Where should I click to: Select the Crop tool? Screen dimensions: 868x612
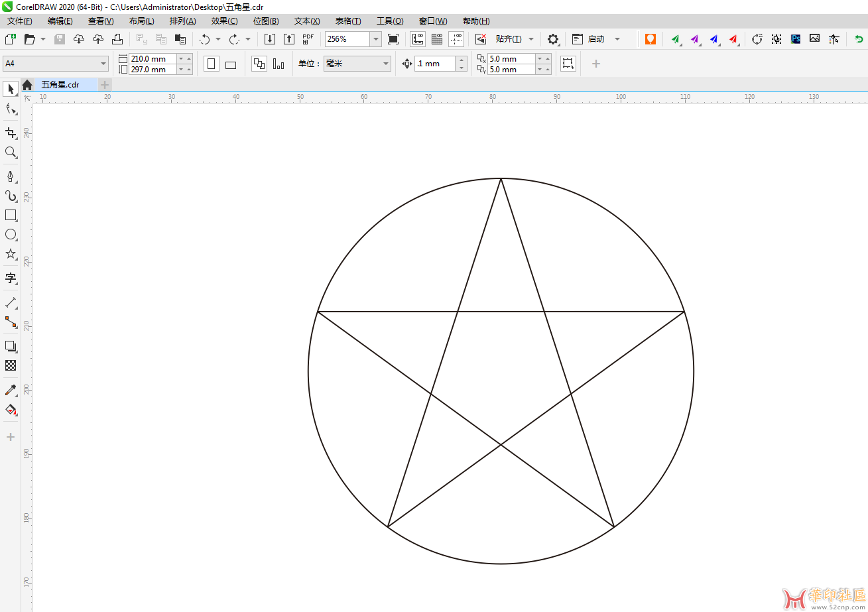click(11, 133)
